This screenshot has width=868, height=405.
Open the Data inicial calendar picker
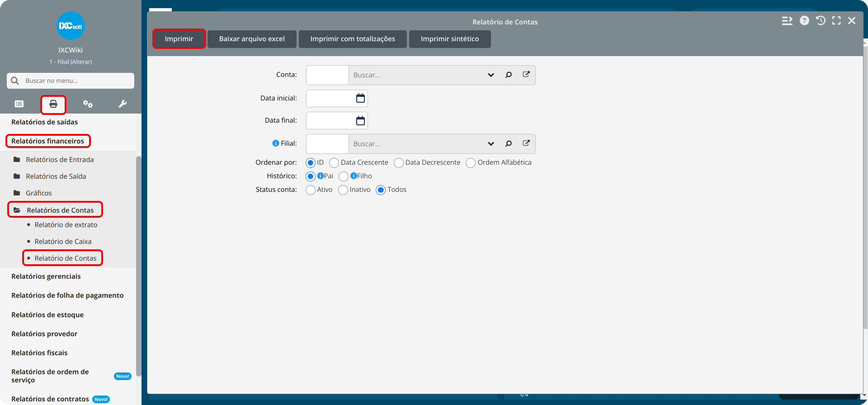point(360,98)
